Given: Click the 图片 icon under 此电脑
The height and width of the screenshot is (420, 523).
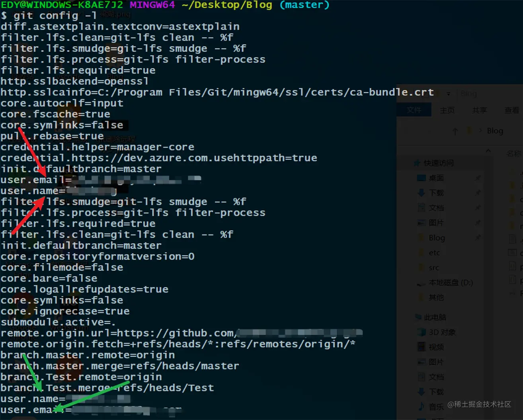Looking at the screenshot, I should (x=422, y=362).
